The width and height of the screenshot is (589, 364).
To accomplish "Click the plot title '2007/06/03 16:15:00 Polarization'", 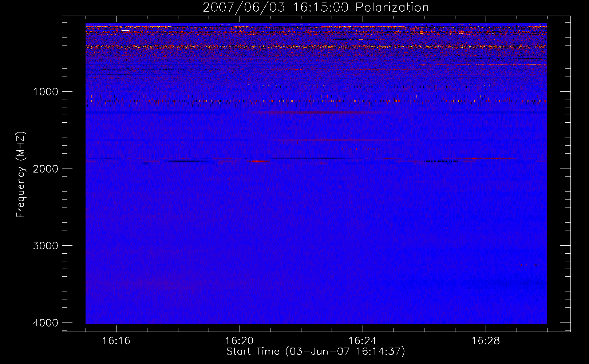I will 316,8.
